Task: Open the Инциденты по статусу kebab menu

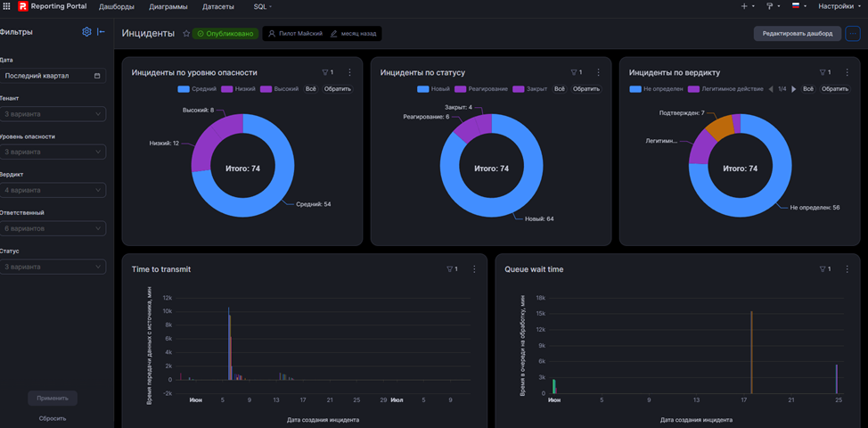Action: point(598,72)
